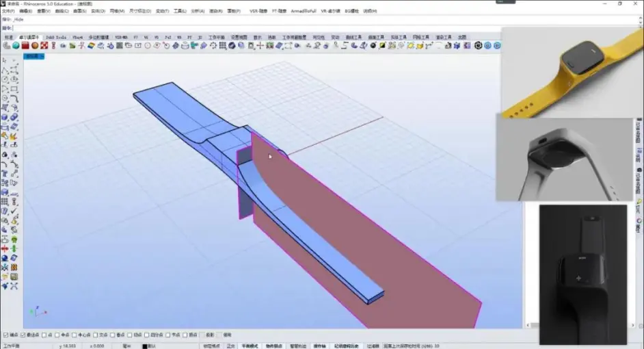Open the 说明(H) help menu

(370, 11)
